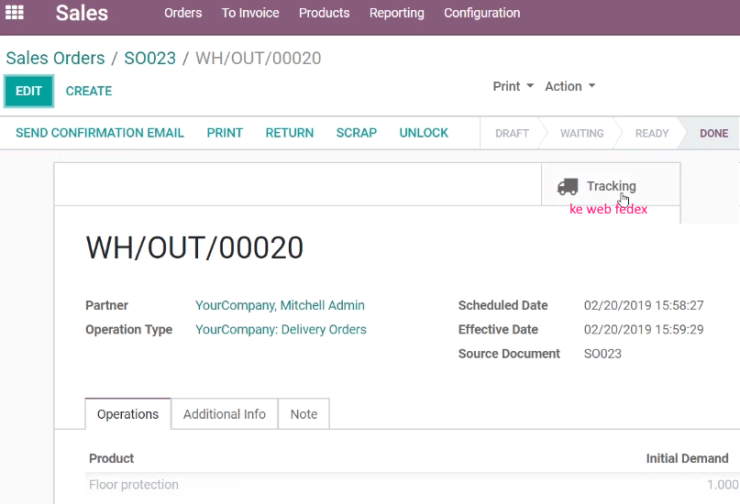Image resolution: width=740 pixels, height=504 pixels.
Task: Click the Partner field label
Action: point(107,305)
